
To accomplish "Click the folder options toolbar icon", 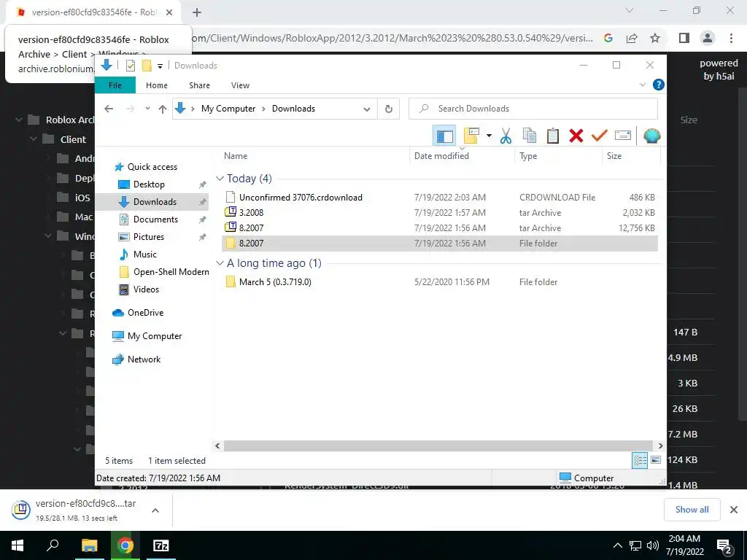I will 471,136.
